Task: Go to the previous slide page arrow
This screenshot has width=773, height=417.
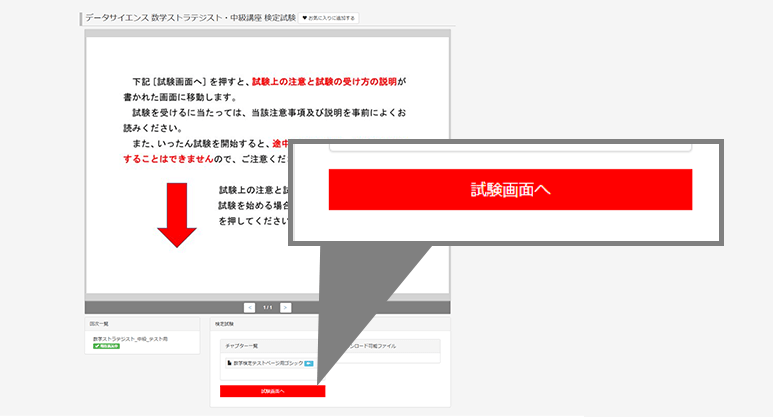Action: [x=249, y=307]
